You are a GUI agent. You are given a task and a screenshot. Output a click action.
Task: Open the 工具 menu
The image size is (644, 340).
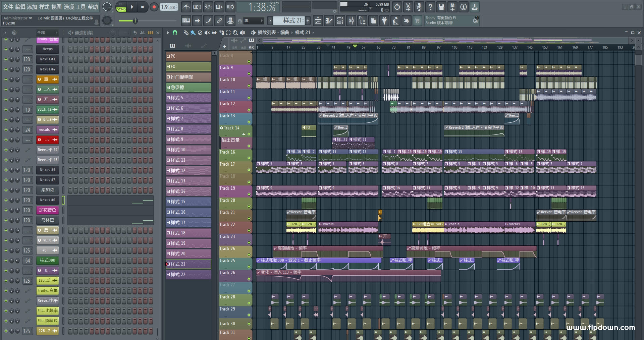pyautogui.click(x=80, y=7)
